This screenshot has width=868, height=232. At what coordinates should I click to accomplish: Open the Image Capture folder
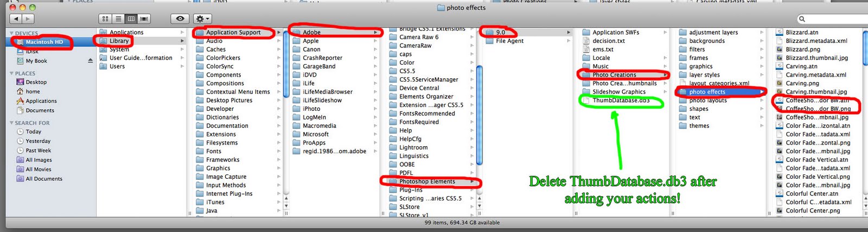click(226, 177)
